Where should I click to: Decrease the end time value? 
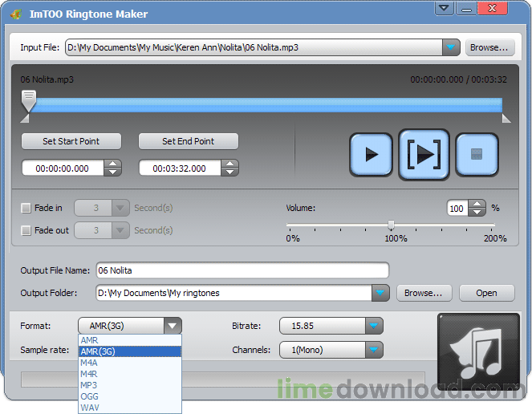tap(229, 172)
